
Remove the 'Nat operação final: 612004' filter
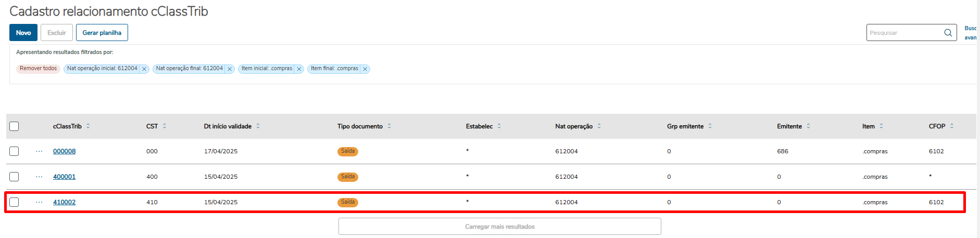point(230,69)
